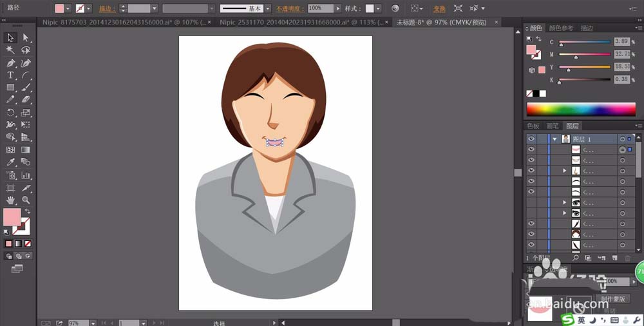Toggle visibility of the nose sublayer
The width and height of the screenshot is (644, 326).
531,171
